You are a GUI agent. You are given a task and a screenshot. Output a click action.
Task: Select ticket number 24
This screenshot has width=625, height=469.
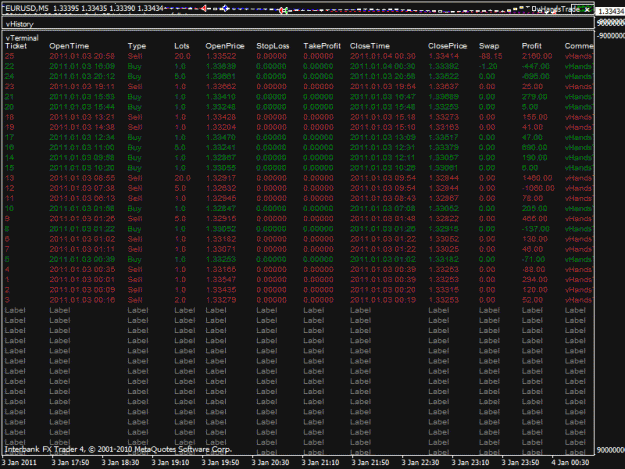click(10, 77)
